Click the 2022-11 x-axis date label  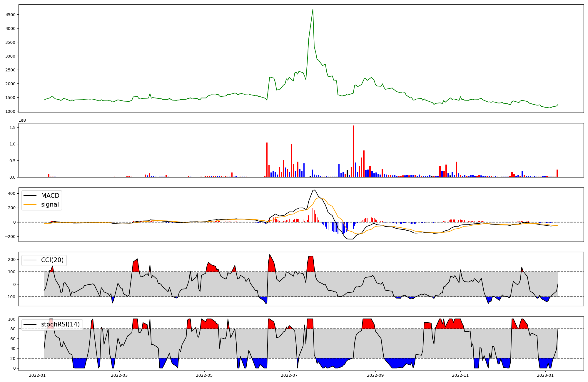(460, 375)
